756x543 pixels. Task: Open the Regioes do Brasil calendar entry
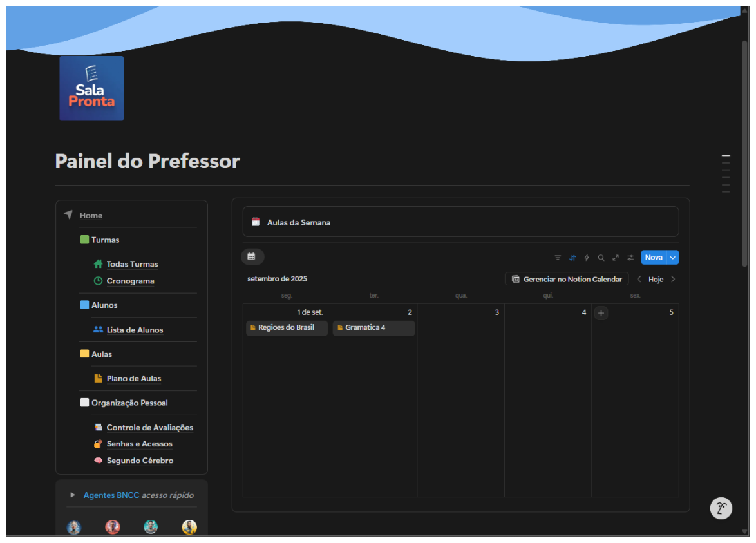point(287,328)
